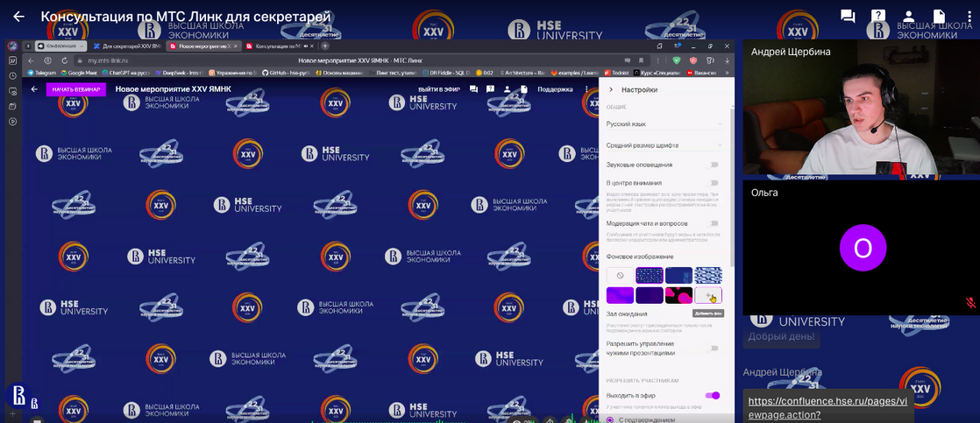This screenshot has width=980, height=423.
Task: Select no background image swatch
Action: [620, 276]
